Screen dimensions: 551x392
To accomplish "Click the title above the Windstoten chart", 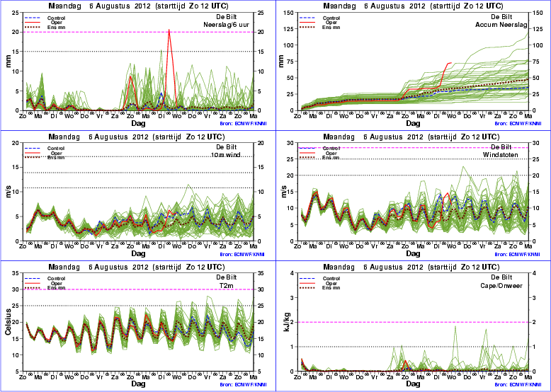I will click(x=411, y=137).
